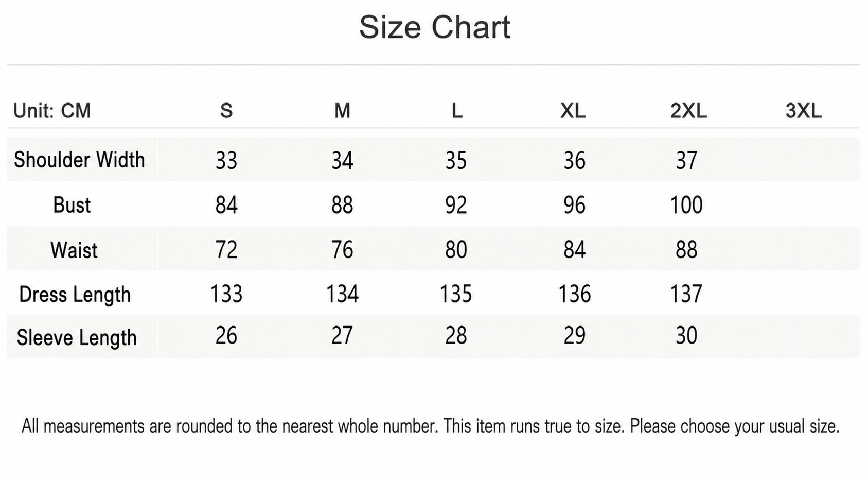Select the S size column header
Screen dimensions: 868x480
pyautogui.click(x=226, y=111)
